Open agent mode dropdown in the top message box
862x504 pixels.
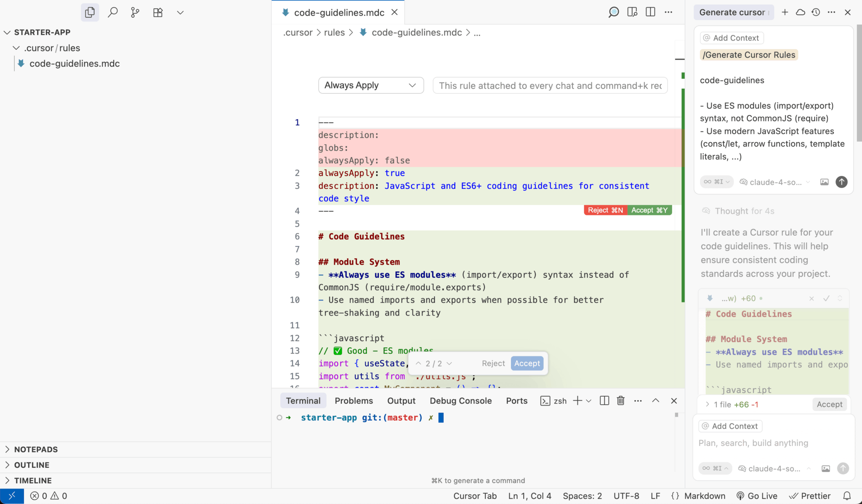coord(716,182)
